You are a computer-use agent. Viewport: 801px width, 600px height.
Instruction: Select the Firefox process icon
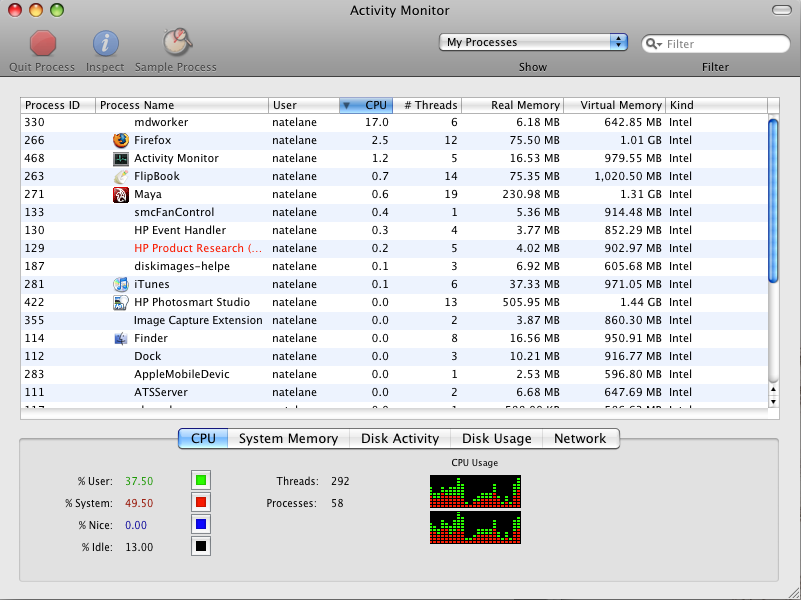tap(121, 140)
